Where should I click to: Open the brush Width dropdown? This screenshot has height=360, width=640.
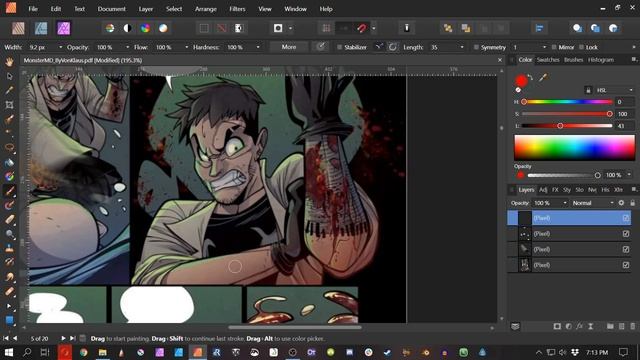61,47
